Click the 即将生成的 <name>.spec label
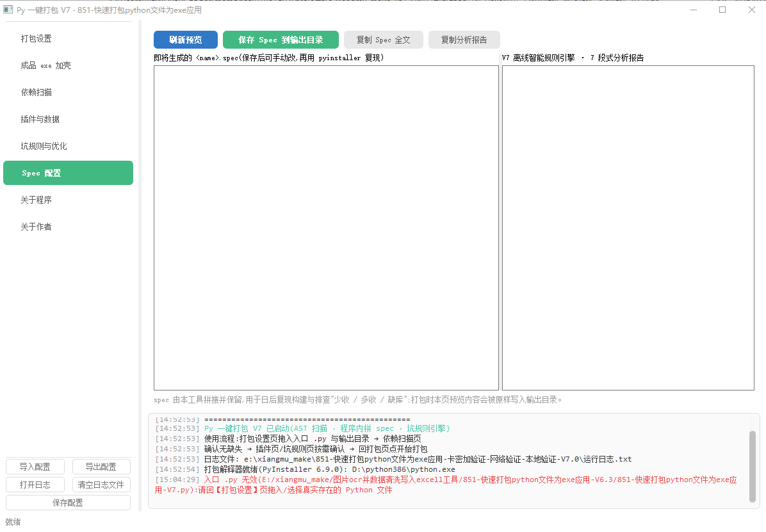 coord(269,58)
